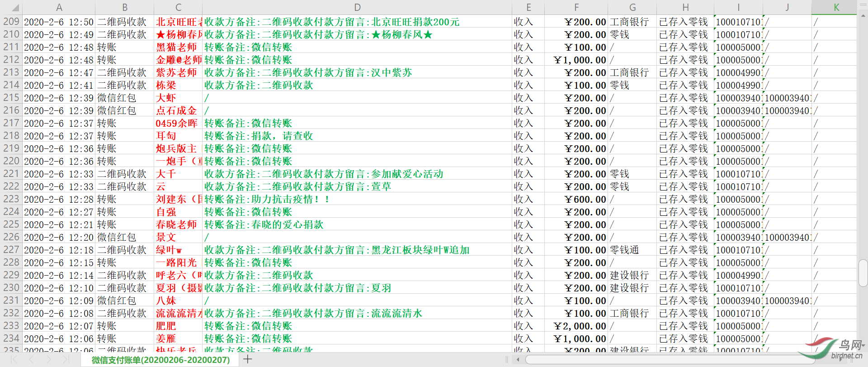
Task: Go to next sheet using arrow
Action: [48, 359]
